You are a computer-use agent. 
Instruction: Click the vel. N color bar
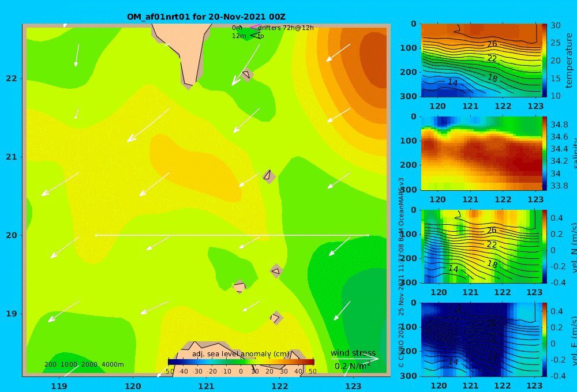(544, 246)
